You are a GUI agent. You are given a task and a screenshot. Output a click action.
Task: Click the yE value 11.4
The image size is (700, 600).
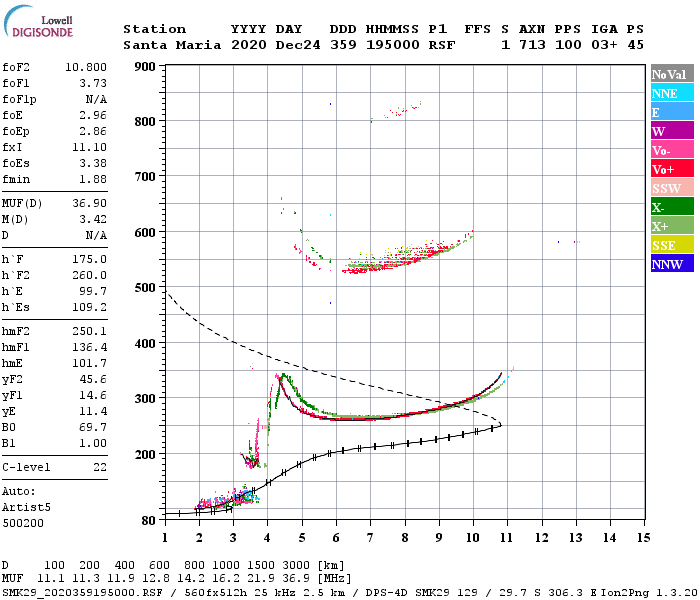click(93, 412)
